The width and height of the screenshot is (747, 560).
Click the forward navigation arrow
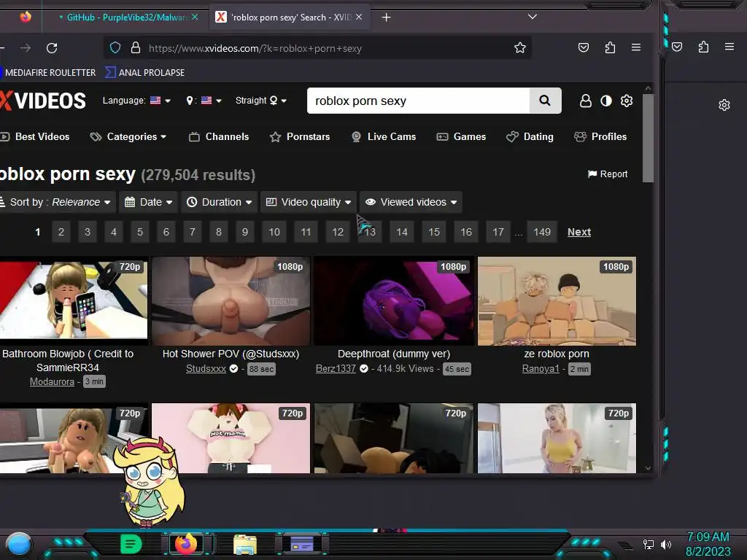[26, 48]
